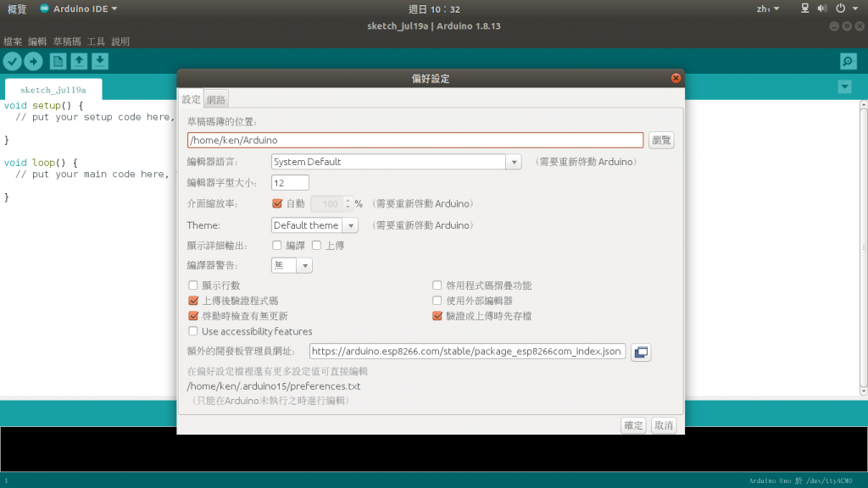868x488 pixels.
Task: Click the void setup() code line
Action: tap(44, 105)
